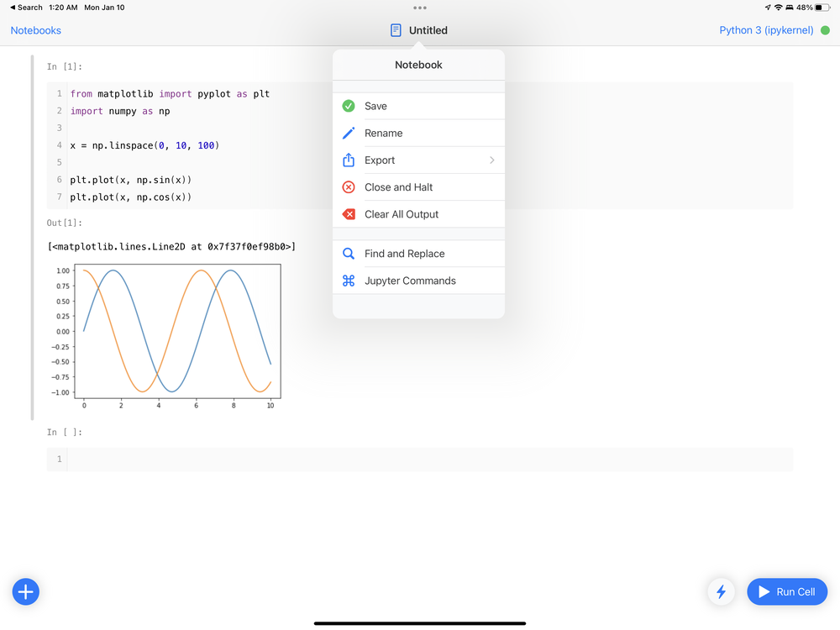Click code line 'plt.plot(x, np.cos(x))'
Screen dimensions: 840x630
point(131,197)
